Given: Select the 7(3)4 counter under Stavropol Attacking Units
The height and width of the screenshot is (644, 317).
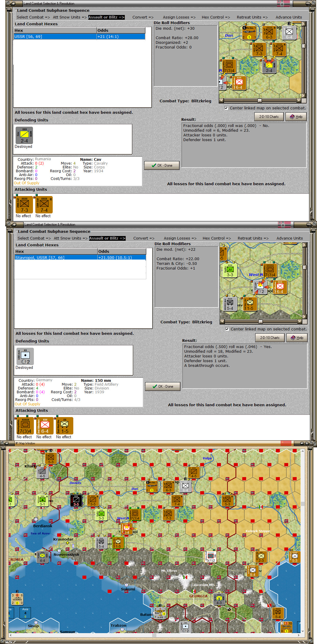Looking at the screenshot, I should coord(25,426).
